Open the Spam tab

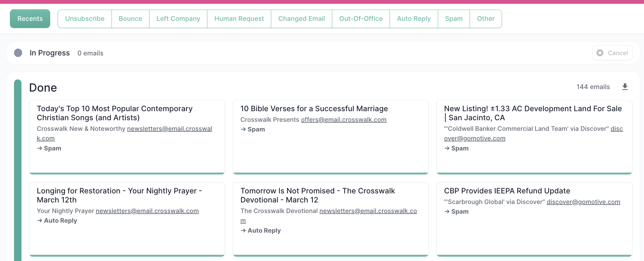tap(454, 19)
